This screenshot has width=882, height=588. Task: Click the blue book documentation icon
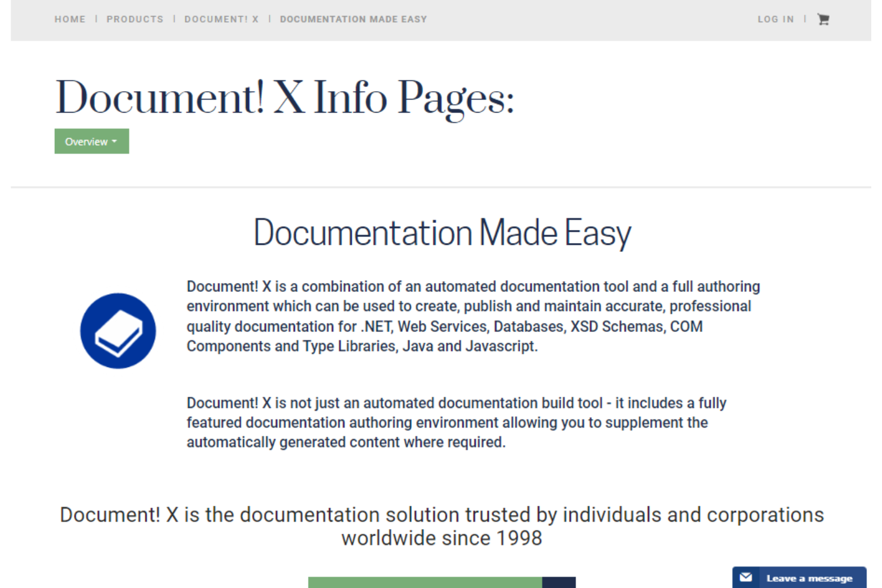(118, 330)
